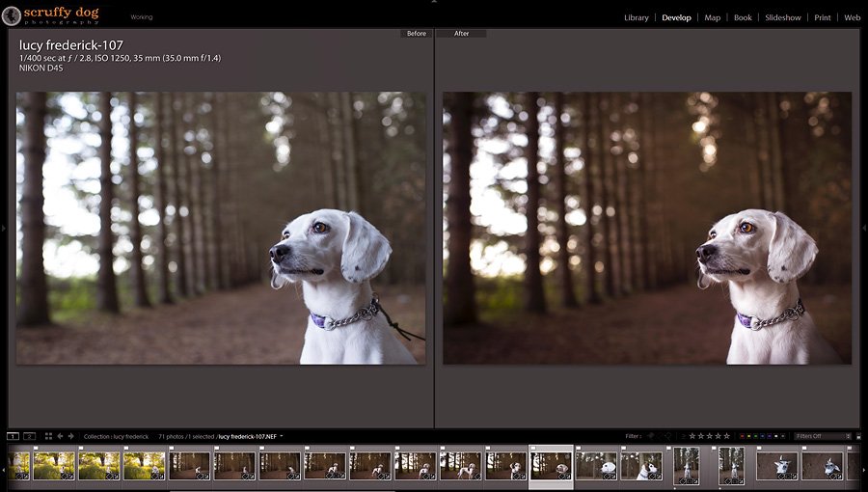The width and height of the screenshot is (868, 492).
Task: Filter photos by five-star rating
Action: pos(727,436)
